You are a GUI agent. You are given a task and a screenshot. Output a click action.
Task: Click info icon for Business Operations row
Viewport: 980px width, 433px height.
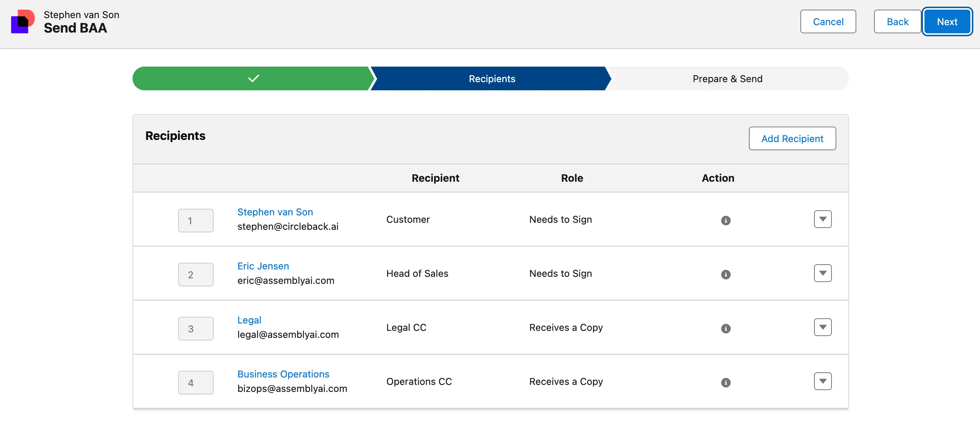point(726,382)
